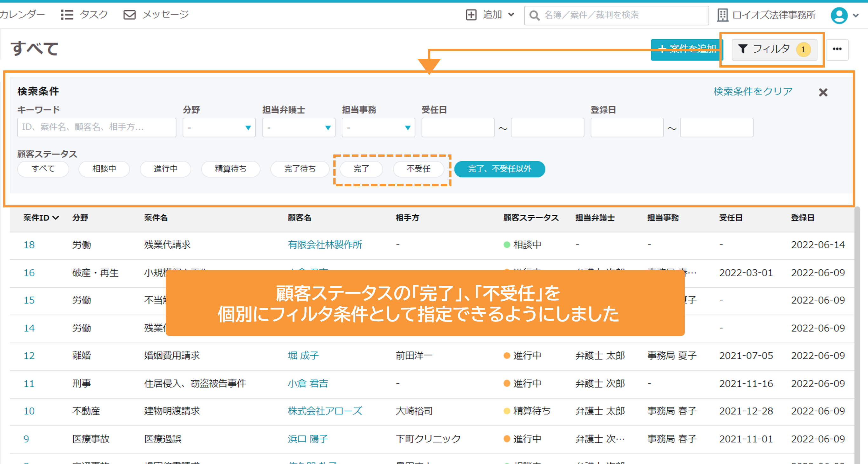This screenshot has width=868, height=464.
Task: Open case ID 15
Action: pos(29,300)
